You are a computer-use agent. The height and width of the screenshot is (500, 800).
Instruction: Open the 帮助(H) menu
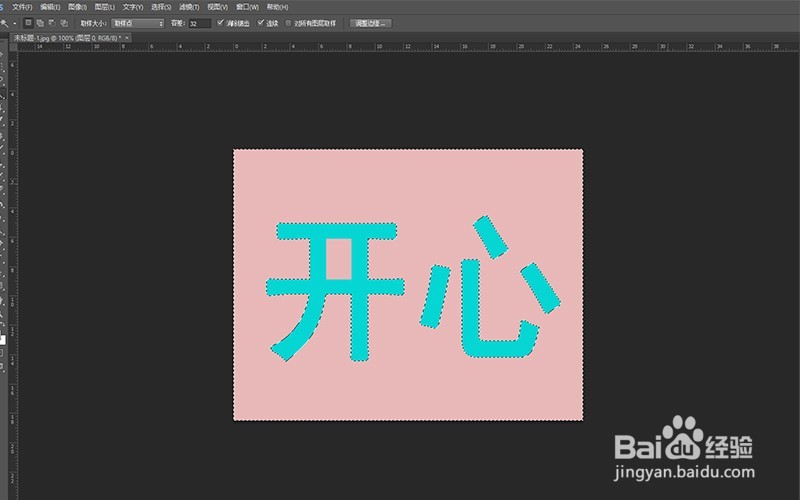point(278,7)
